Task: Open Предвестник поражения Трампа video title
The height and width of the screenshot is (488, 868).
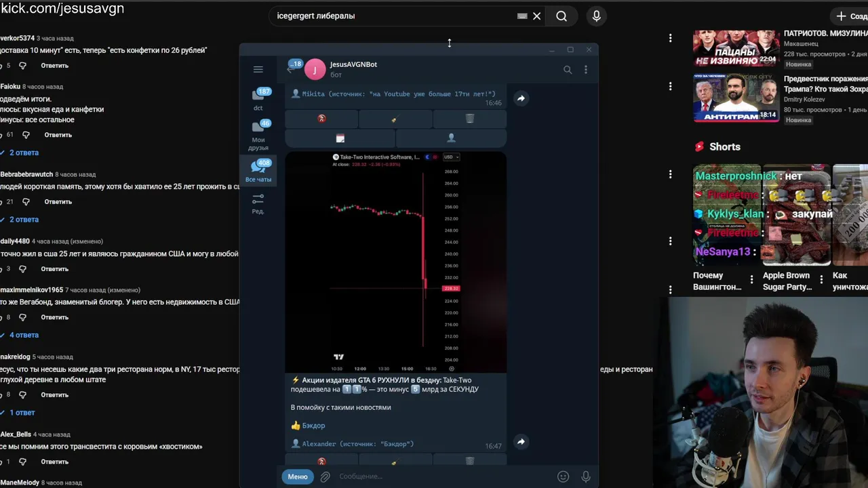Action: point(826,84)
